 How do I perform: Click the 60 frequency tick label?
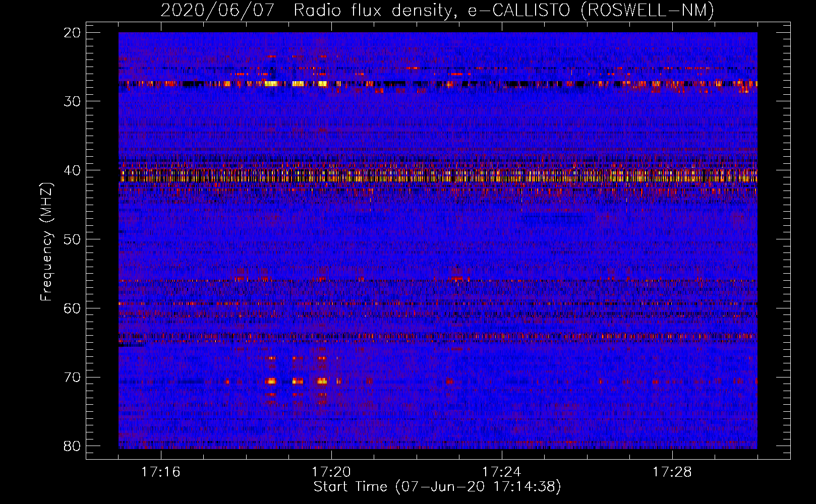(x=72, y=308)
